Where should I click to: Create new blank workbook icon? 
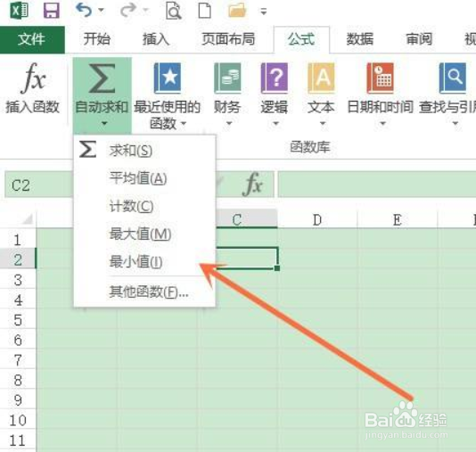pyautogui.click(x=205, y=11)
